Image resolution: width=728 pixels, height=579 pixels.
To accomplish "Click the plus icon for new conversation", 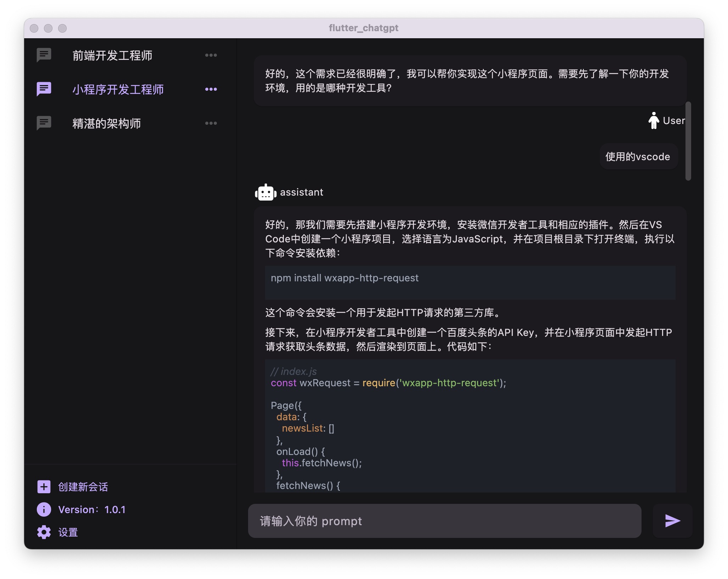I will (44, 487).
